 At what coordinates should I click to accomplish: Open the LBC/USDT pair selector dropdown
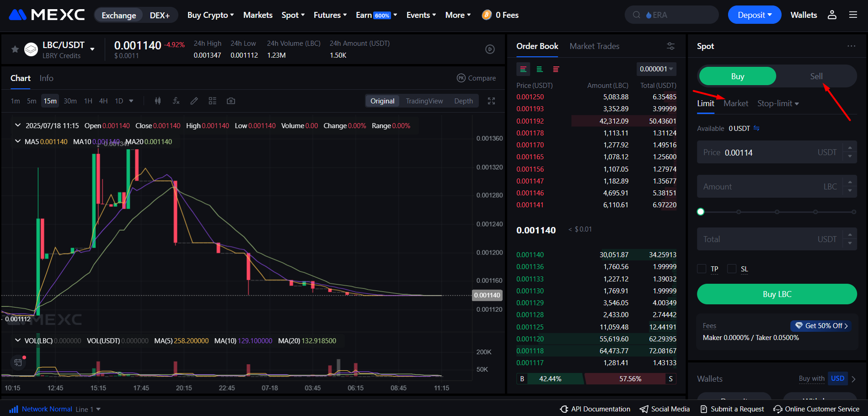(92, 49)
